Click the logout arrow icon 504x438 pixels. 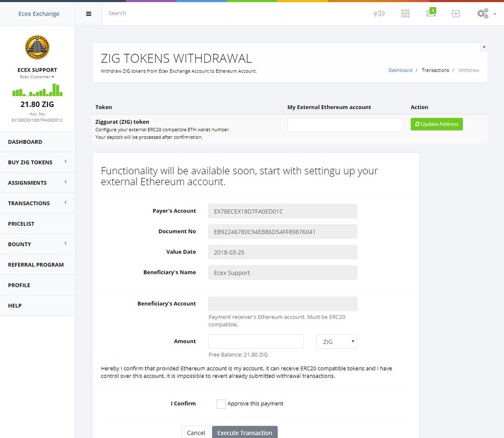pos(455,14)
